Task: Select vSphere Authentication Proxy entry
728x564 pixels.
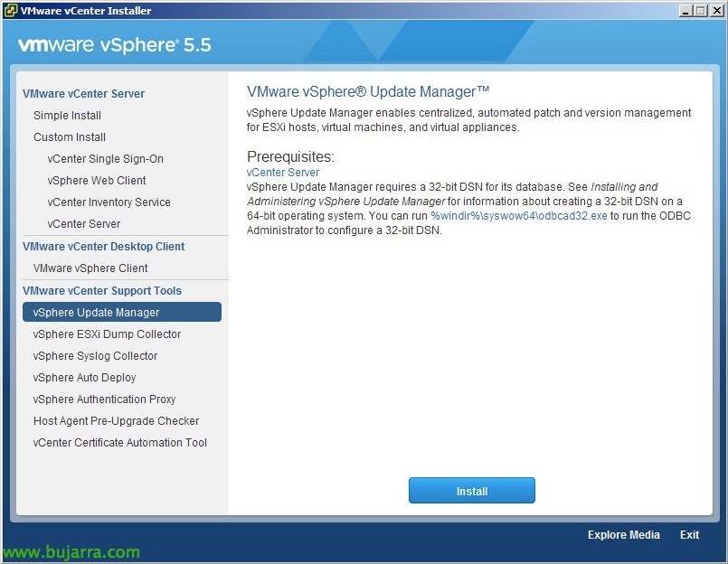Action: [104, 399]
